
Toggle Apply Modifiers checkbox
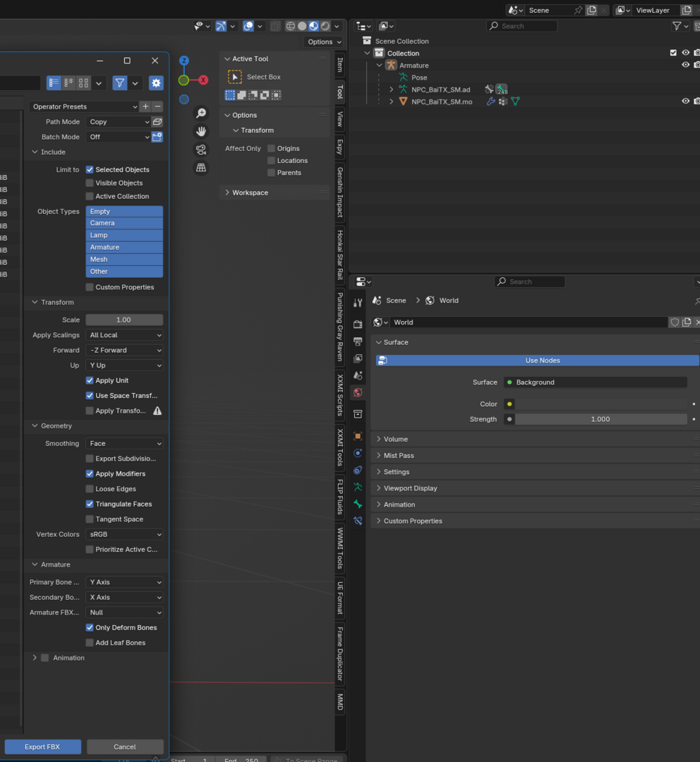tap(90, 474)
